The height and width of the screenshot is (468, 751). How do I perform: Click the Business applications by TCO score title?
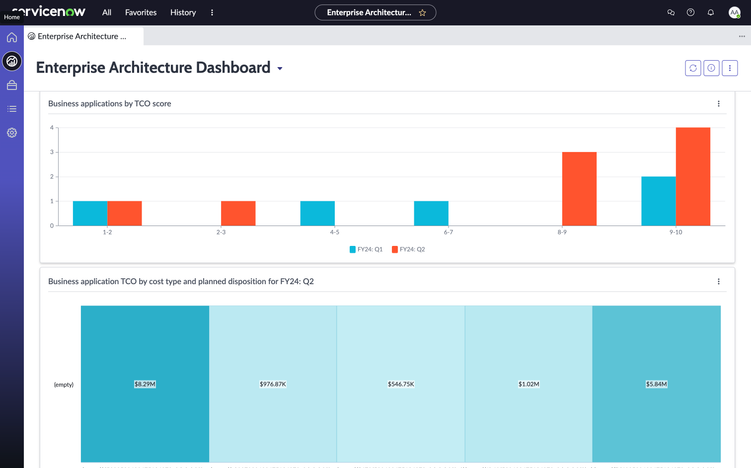(x=110, y=103)
